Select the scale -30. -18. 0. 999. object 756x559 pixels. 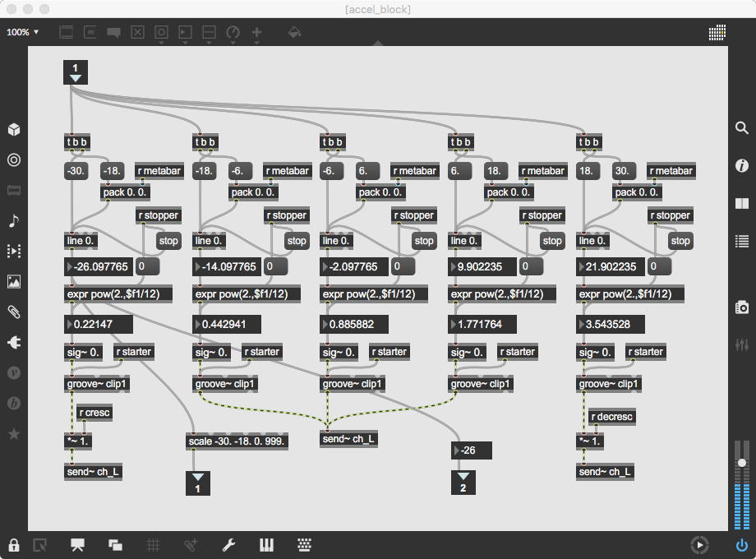click(x=237, y=441)
